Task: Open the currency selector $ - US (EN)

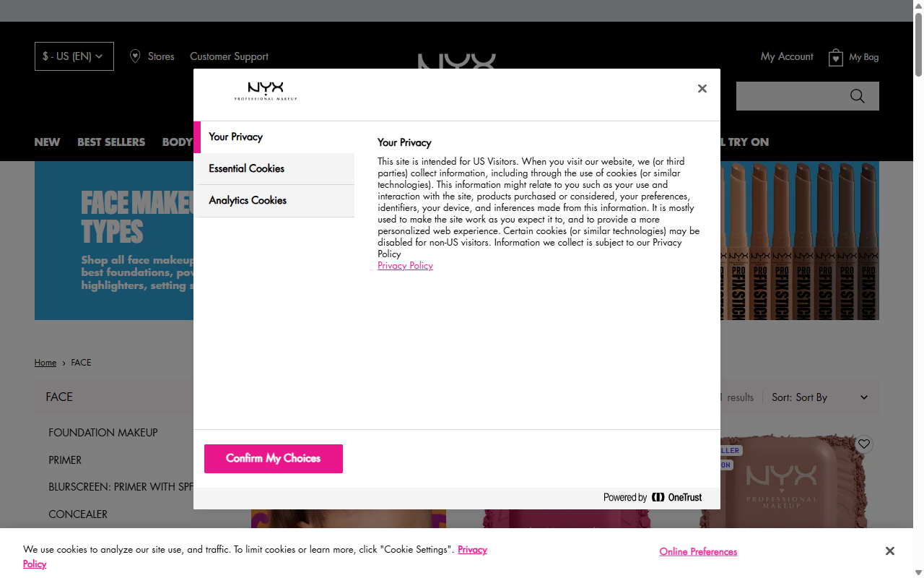Action: click(74, 56)
